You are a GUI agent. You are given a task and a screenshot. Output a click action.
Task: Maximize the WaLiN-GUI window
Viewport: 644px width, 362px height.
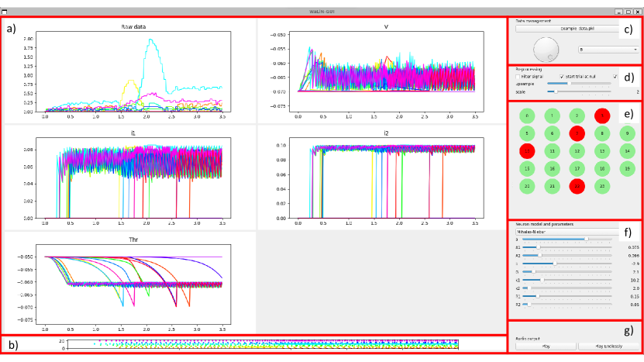click(629, 12)
